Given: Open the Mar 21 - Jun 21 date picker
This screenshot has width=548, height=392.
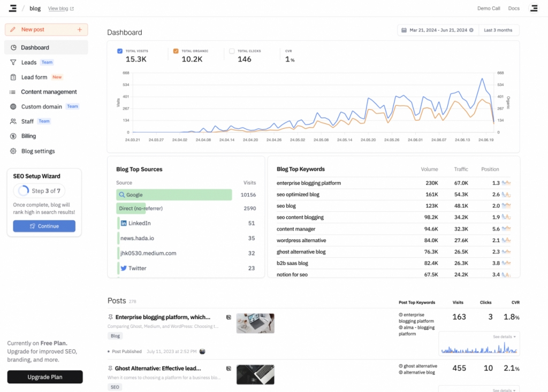Looking at the screenshot, I should click(x=437, y=30).
